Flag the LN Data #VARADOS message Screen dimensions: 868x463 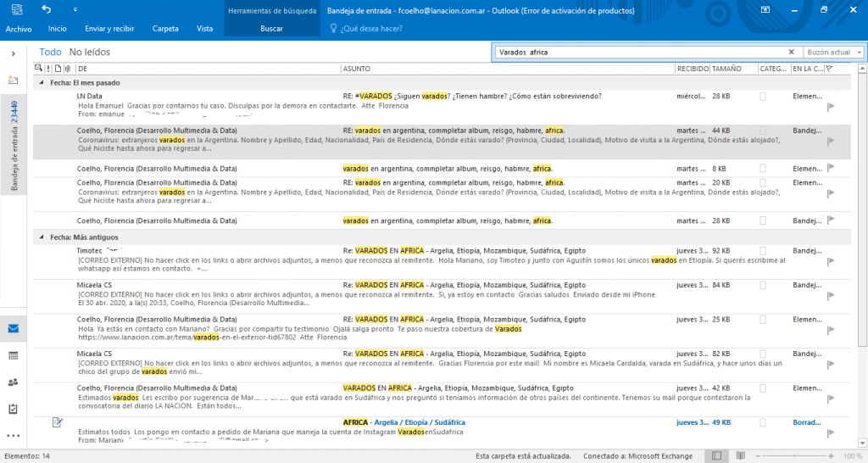(x=831, y=106)
